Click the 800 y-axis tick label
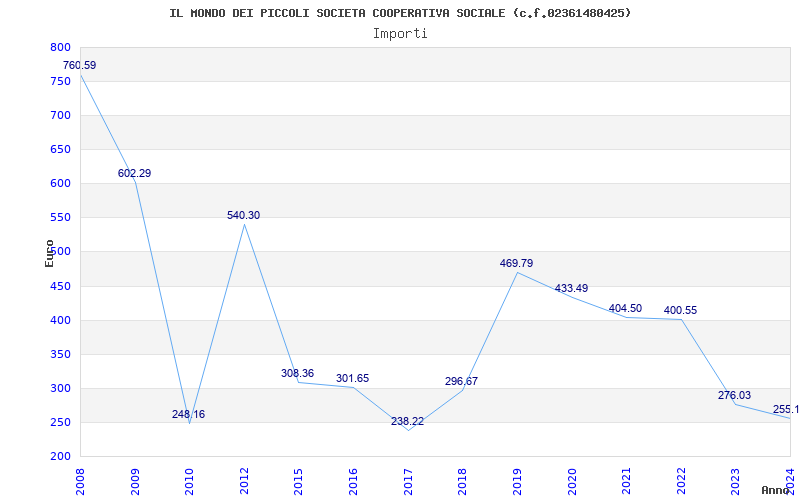800x500 pixels. point(60,47)
